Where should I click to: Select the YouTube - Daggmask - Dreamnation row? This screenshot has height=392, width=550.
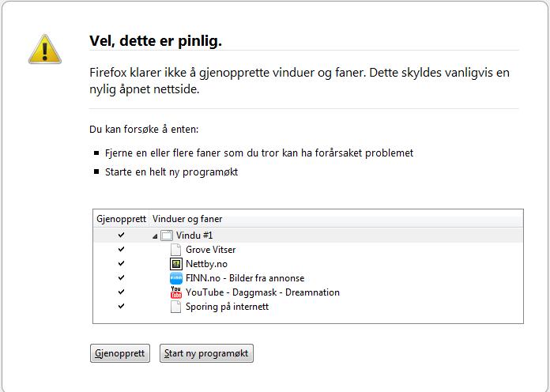[x=308, y=292]
